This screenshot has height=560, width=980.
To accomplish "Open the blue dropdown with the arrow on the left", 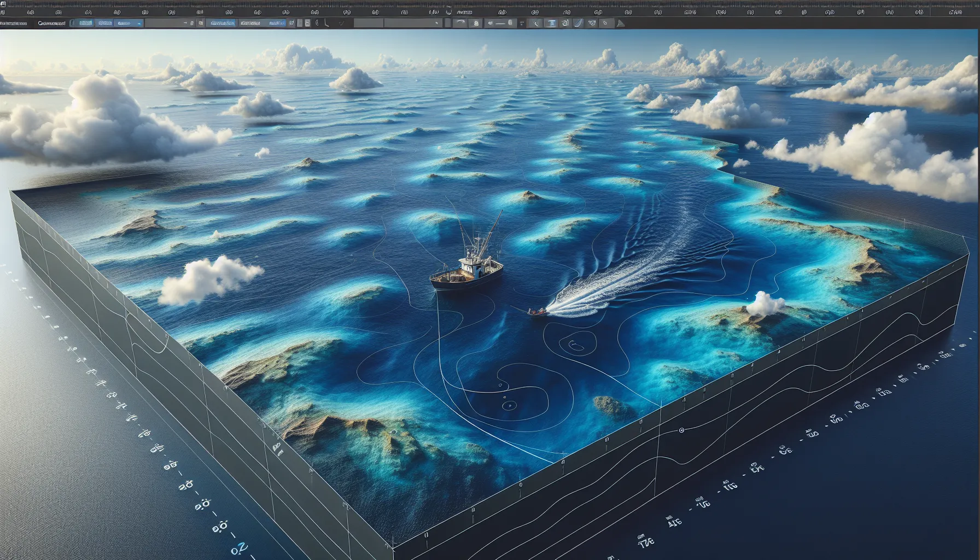I will pos(130,23).
